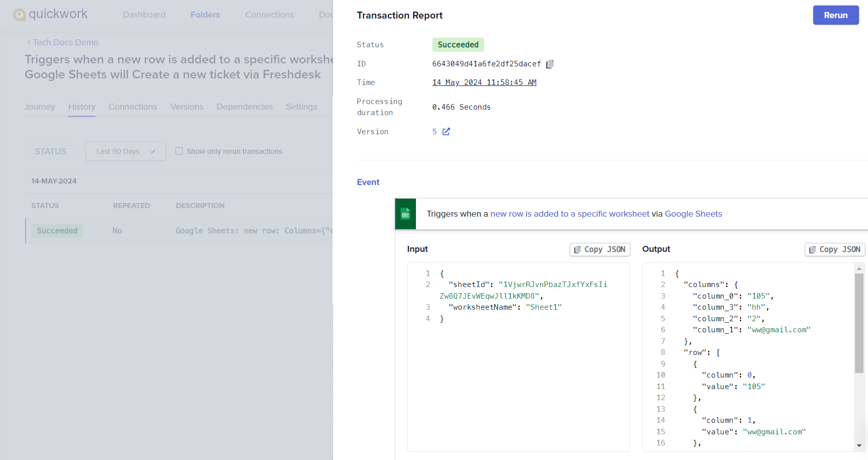
Task: Click the Output scrollbar thumb
Action: coord(859,323)
